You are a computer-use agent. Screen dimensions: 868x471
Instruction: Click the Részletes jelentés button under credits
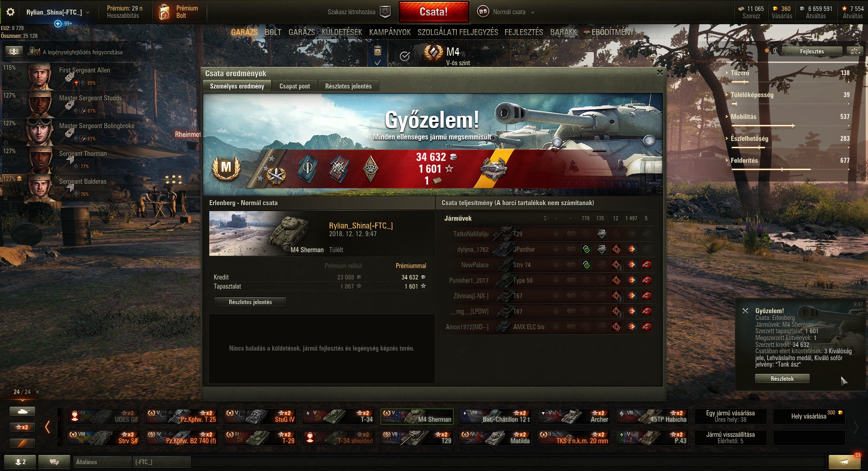tap(250, 302)
